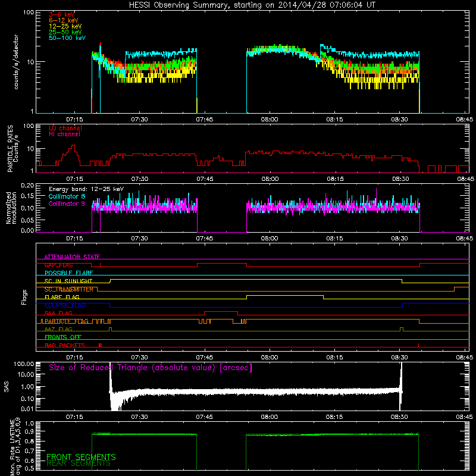Image resolution: width=476 pixels, height=476 pixels.
Task: Click the SC_TRANSMITTER flag label
Action: pos(69,289)
